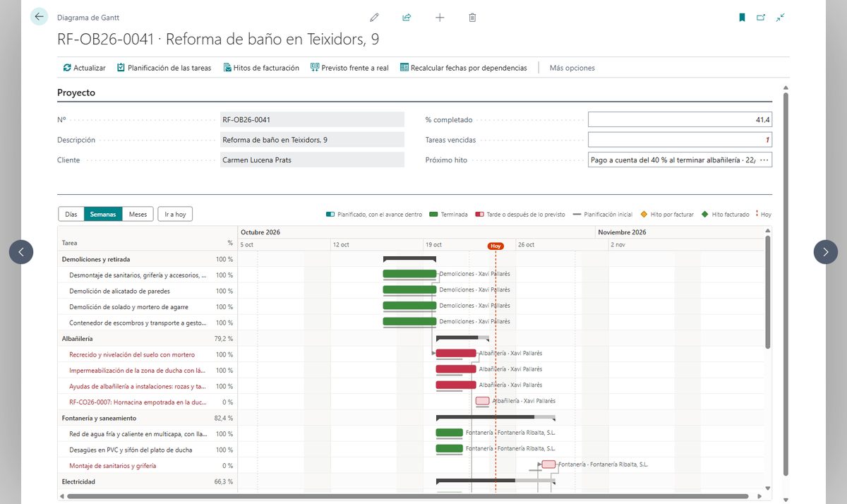Open Planificación de las tareas
Screen dimensions: 847x504
(164, 68)
